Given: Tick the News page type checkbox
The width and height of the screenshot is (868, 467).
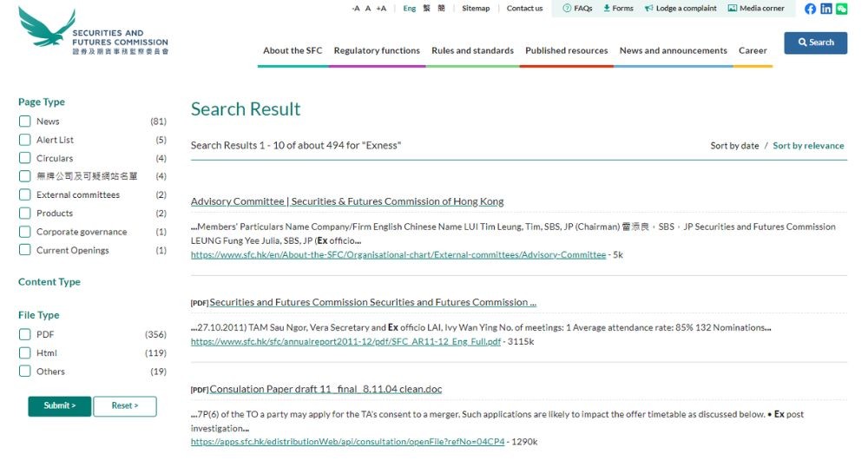Looking at the screenshot, I should 25,122.
